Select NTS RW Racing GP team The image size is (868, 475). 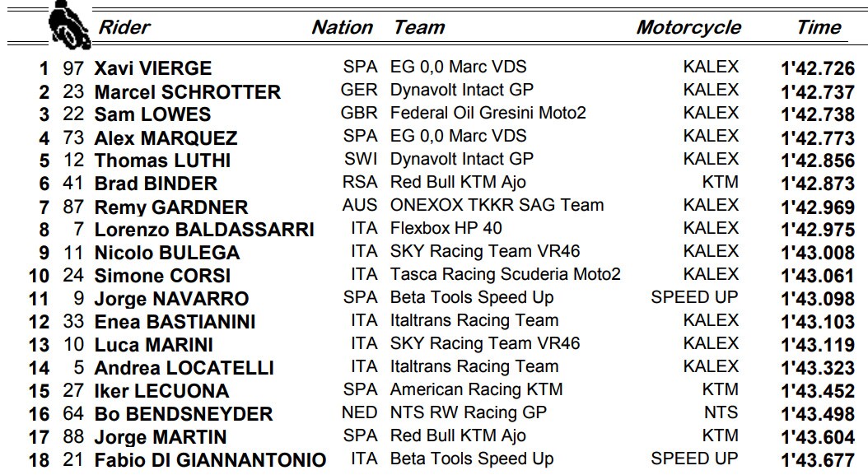pyautogui.click(x=469, y=412)
